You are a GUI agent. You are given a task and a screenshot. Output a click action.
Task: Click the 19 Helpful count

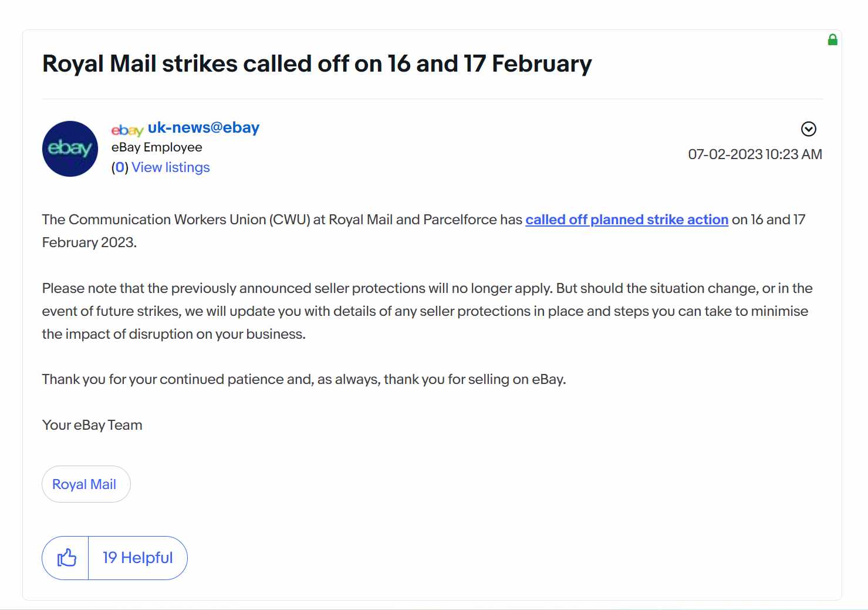[138, 558]
